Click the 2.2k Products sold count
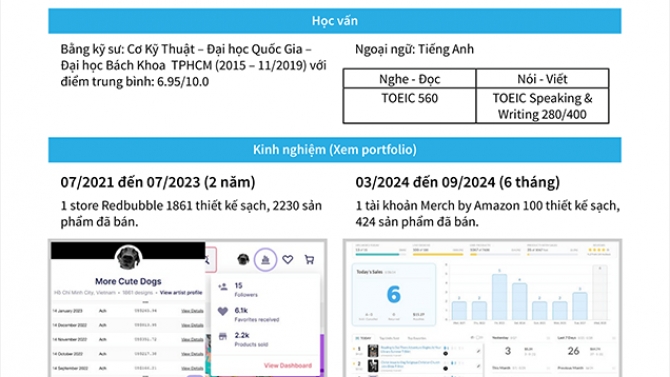 [242, 335]
